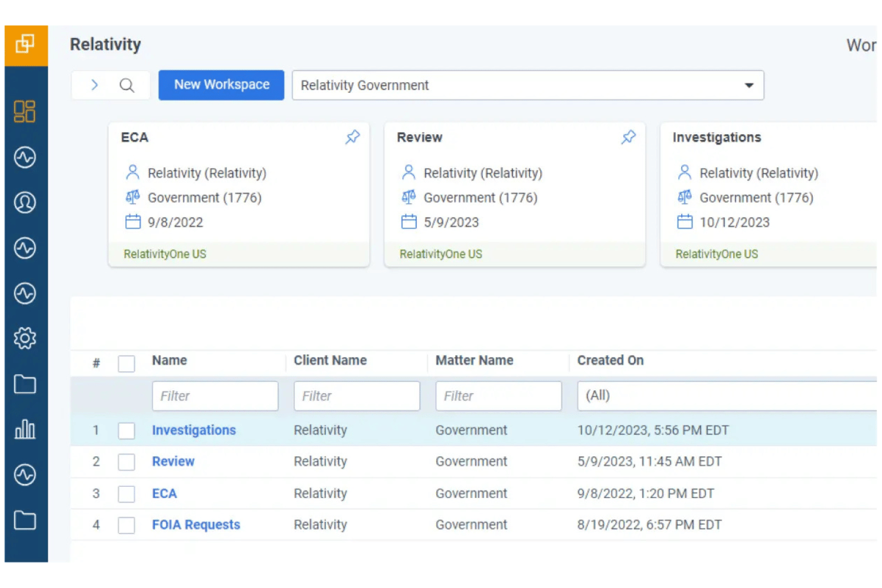Open the ECA card by its title
Screen dimensions: 882x588
click(135, 138)
